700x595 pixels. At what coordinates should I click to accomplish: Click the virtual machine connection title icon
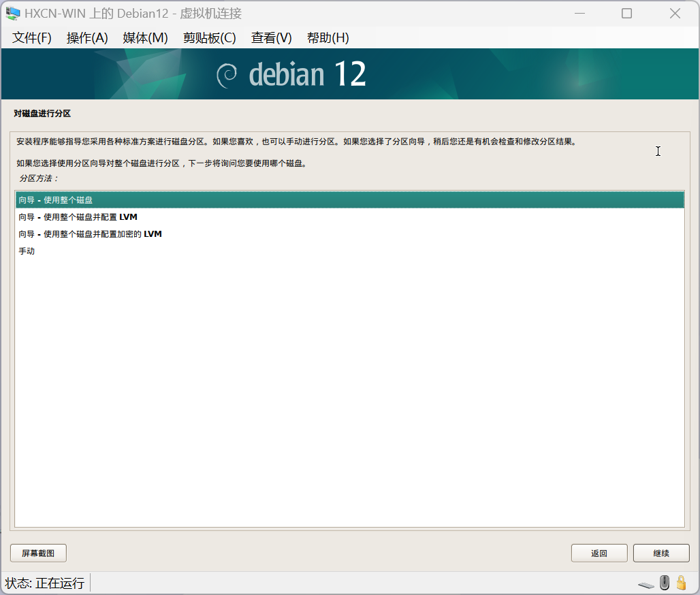(12, 14)
